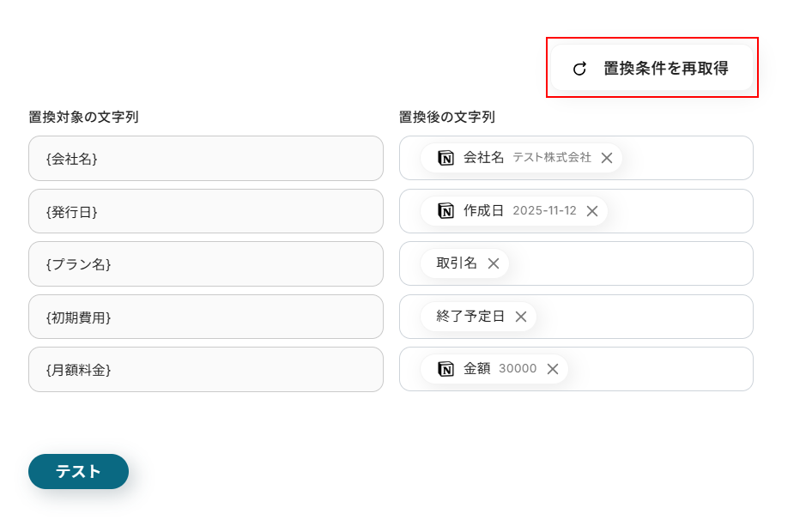The width and height of the screenshot is (812, 526).
Task: Click the Notion icon in 会社名 tag
Action: point(445,158)
